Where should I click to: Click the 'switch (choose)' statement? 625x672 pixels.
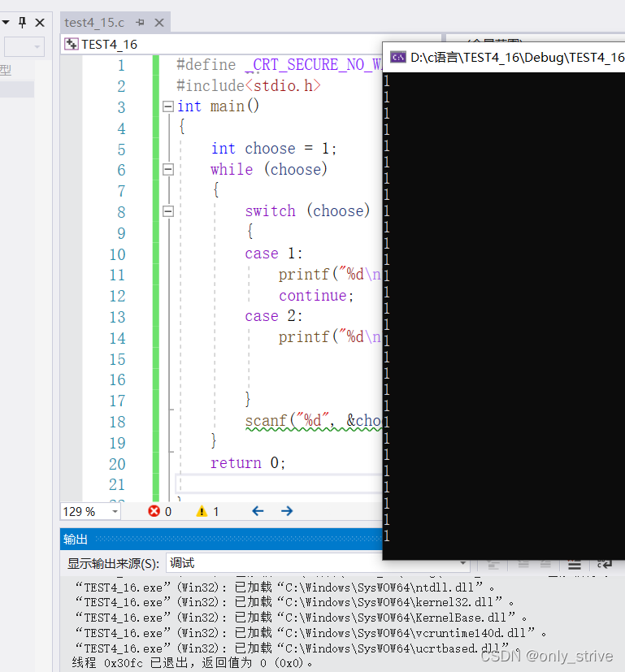pos(307,211)
